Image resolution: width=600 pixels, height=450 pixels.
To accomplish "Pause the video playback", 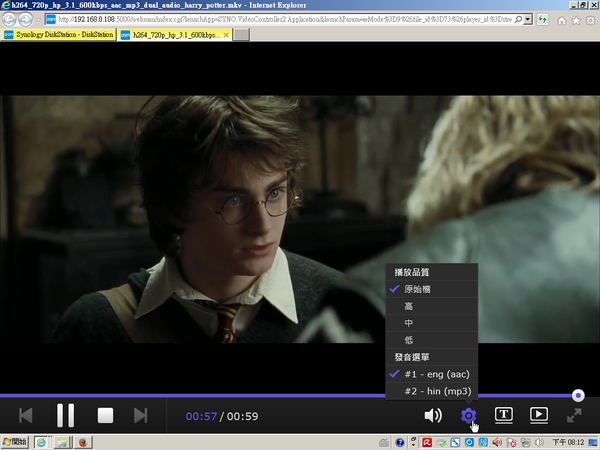I will coord(65,415).
